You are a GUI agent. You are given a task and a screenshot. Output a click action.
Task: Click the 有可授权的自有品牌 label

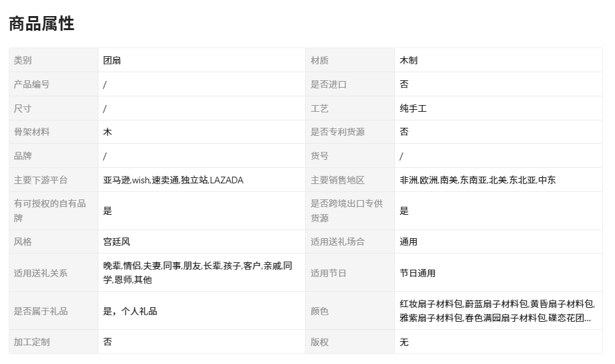pos(50,211)
